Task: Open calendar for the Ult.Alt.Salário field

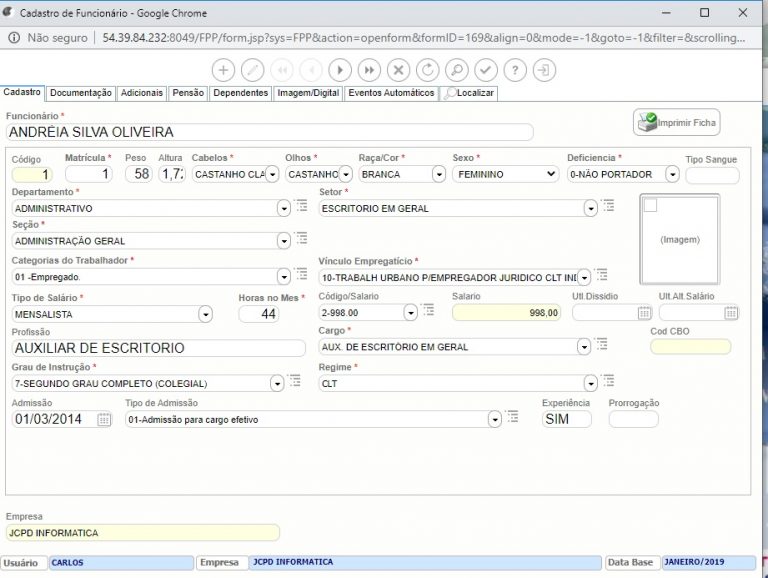Action: pyautogui.click(x=731, y=313)
